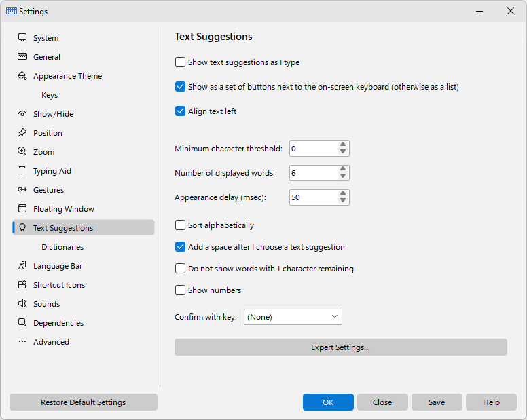
Task: Select Language Bar in sidebar
Action: coord(84,266)
